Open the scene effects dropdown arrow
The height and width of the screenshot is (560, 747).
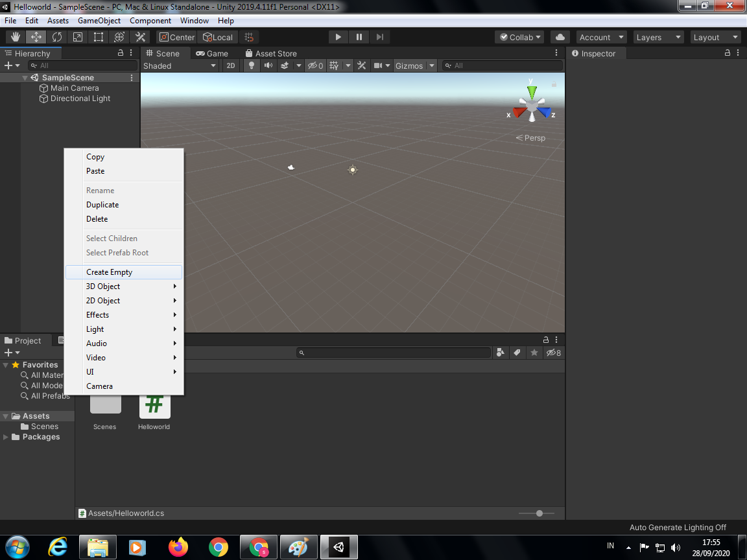[x=299, y=65]
